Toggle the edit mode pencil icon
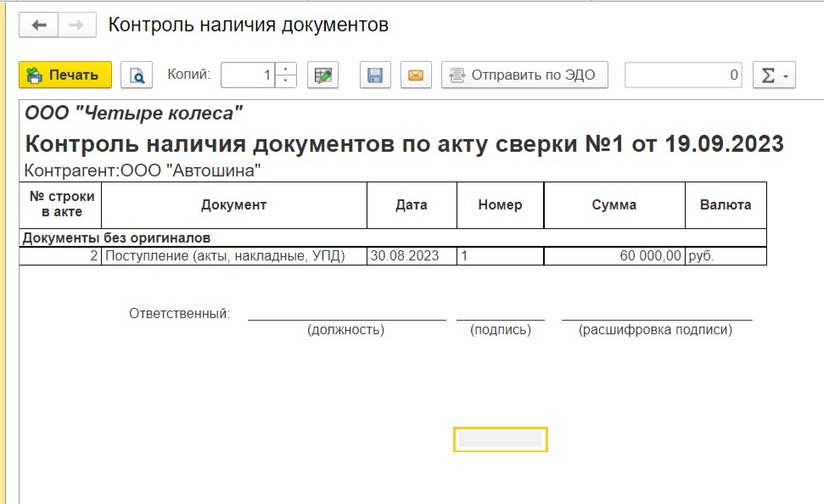Screen dimensions: 824x504 coord(322,76)
